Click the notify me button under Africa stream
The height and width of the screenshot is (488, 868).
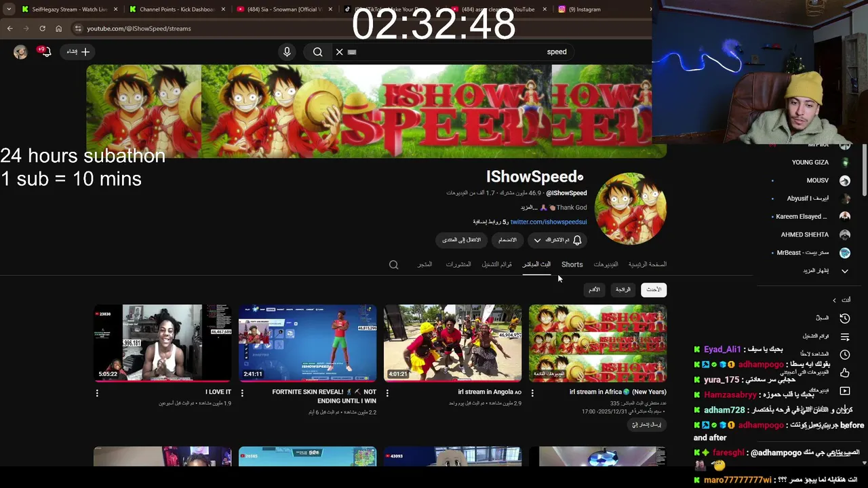[646, 425]
